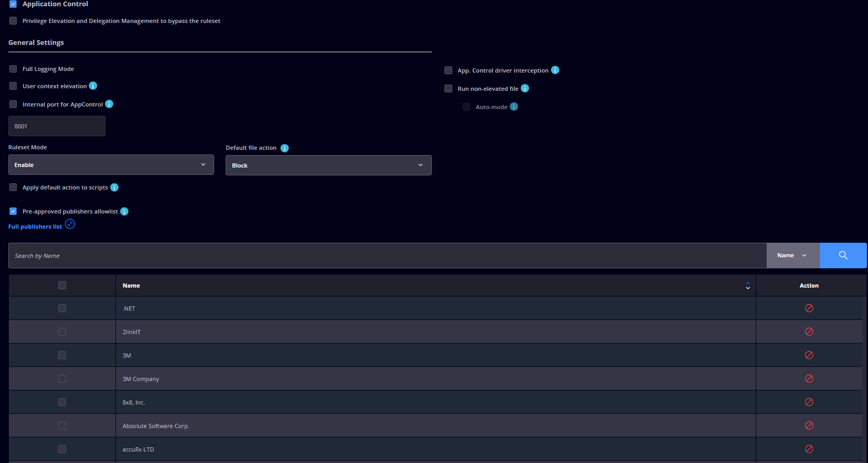Viewport: 868px width, 463px height.
Task: Click block icon in the 3M row
Action: 809,355
